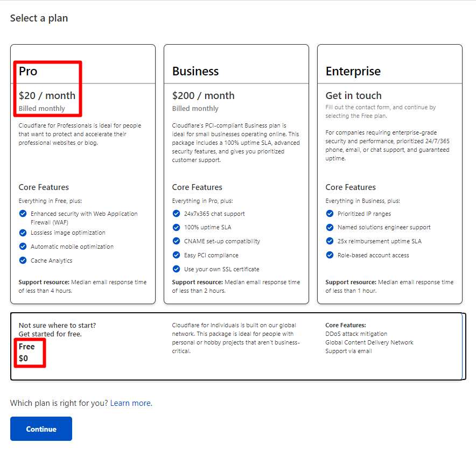
Task: Click "Not sure where to start?" text
Action: point(58,325)
